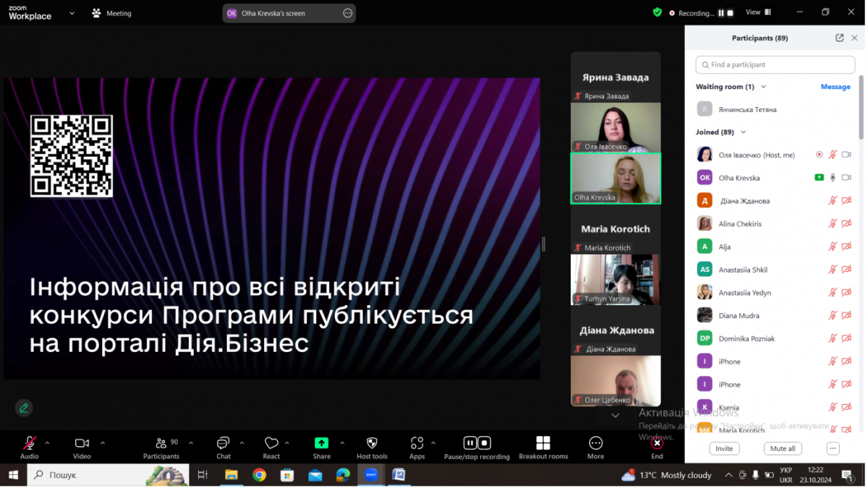Open the Chat options caret
This screenshot has height=488, width=868.
(x=242, y=442)
